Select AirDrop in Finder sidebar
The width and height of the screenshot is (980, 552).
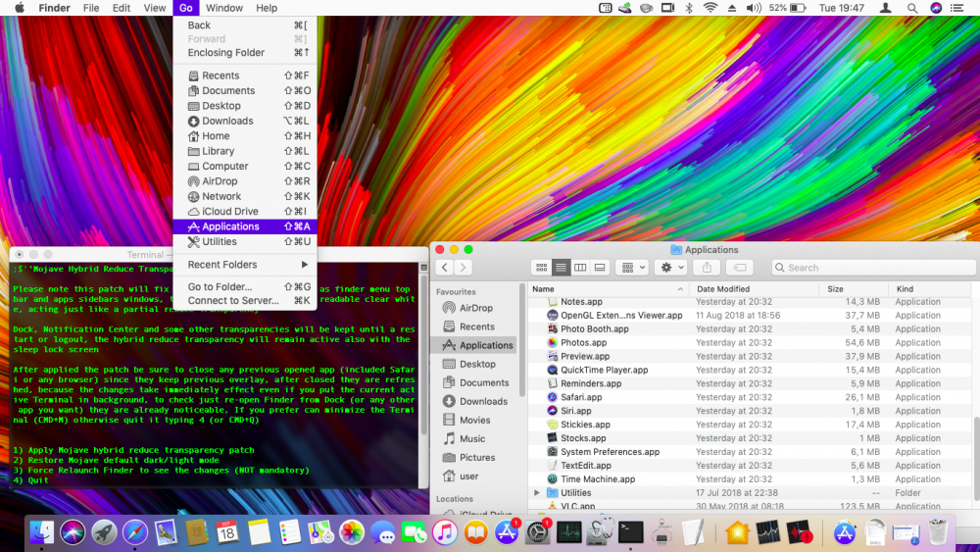[475, 308]
